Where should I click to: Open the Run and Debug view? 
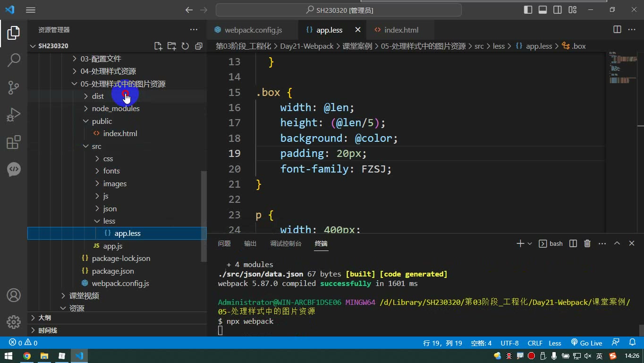[14, 115]
